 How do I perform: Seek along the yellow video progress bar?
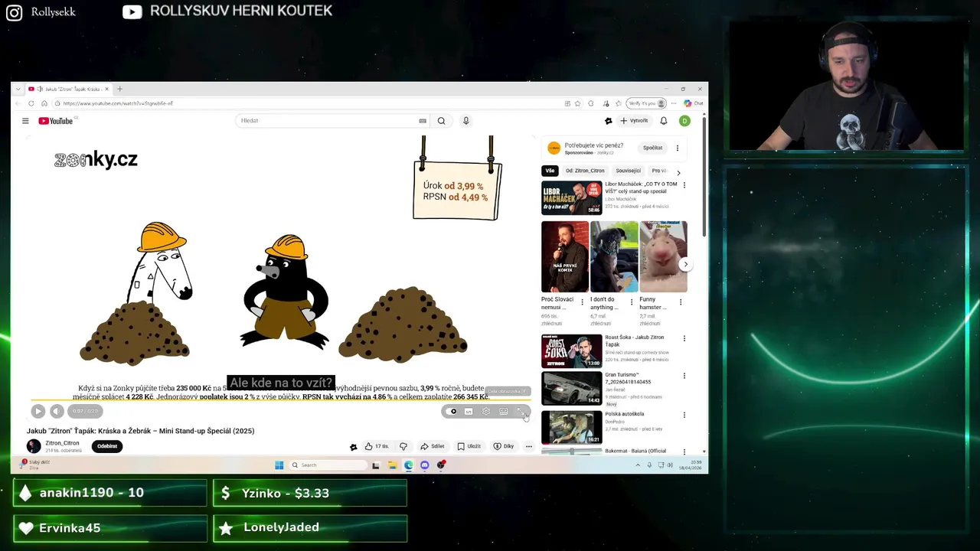280,399
